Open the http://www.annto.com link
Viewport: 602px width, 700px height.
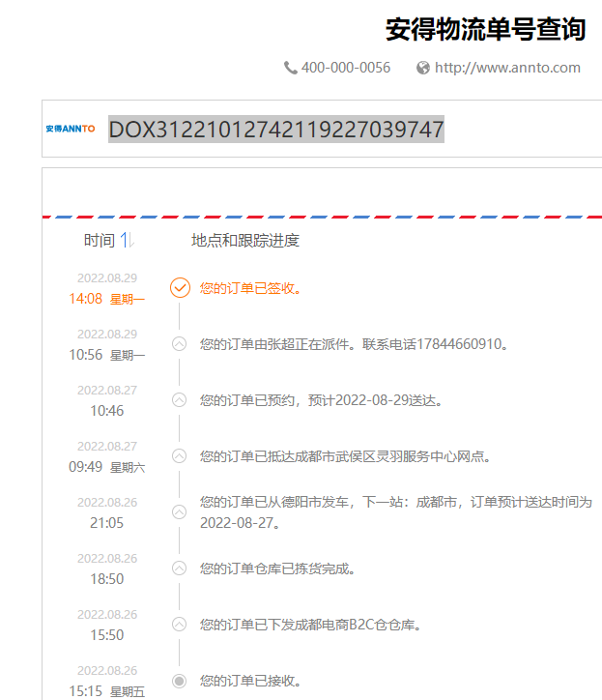click(x=507, y=68)
